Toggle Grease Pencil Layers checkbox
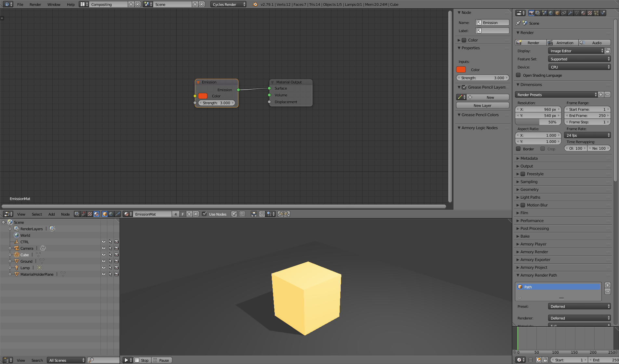 pos(464,87)
